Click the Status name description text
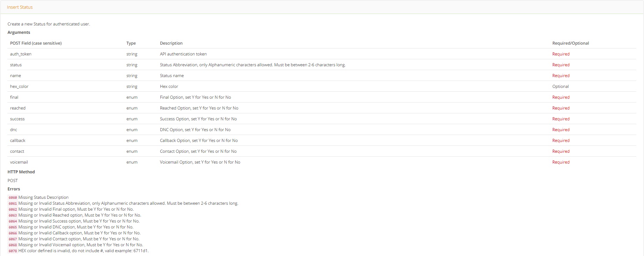The height and width of the screenshot is (256, 644). click(172, 76)
